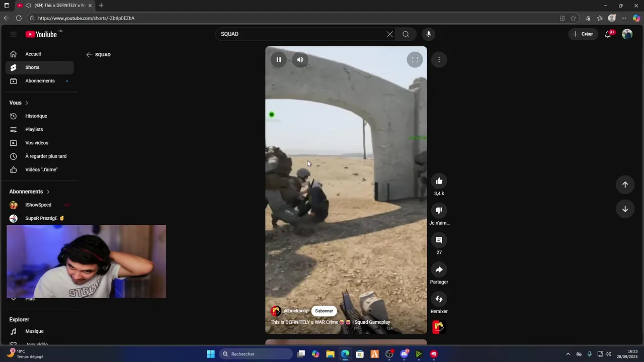
Task: Go to the next Short with down arrow
Action: tap(625, 209)
